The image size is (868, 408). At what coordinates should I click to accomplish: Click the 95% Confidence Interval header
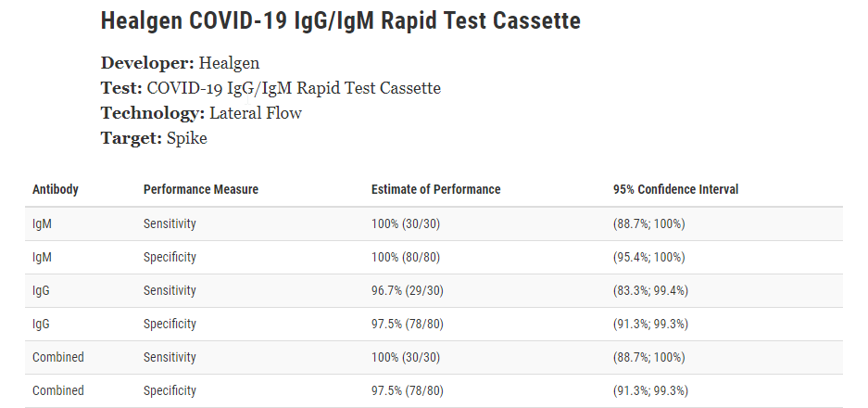(675, 189)
